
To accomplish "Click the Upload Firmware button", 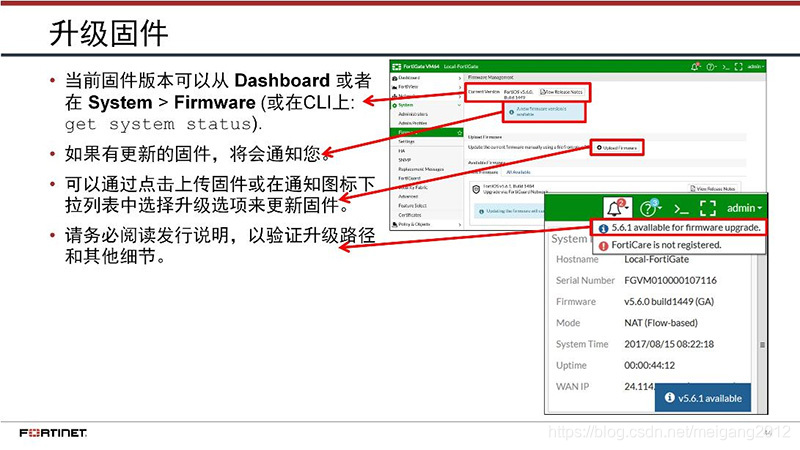I will point(617,147).
